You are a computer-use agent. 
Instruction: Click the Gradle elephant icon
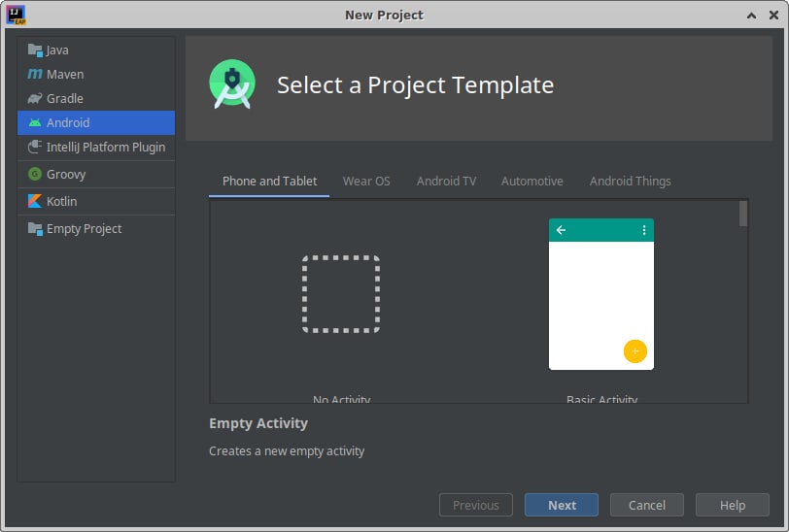click(x=35, y=99)
